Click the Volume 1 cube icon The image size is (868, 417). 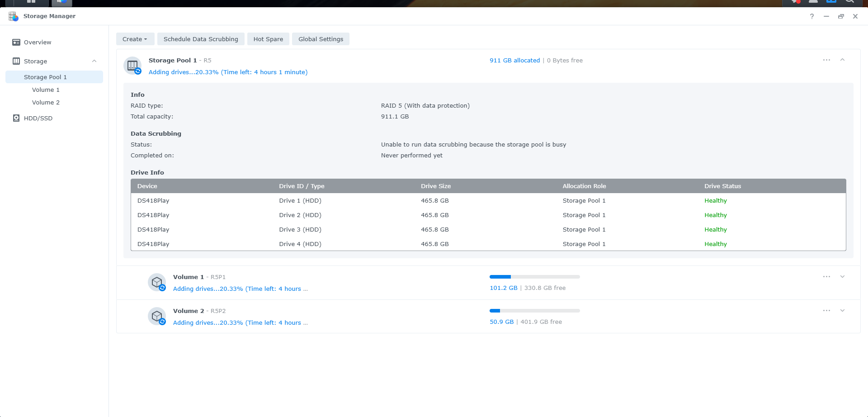click(x=157, y=282)
